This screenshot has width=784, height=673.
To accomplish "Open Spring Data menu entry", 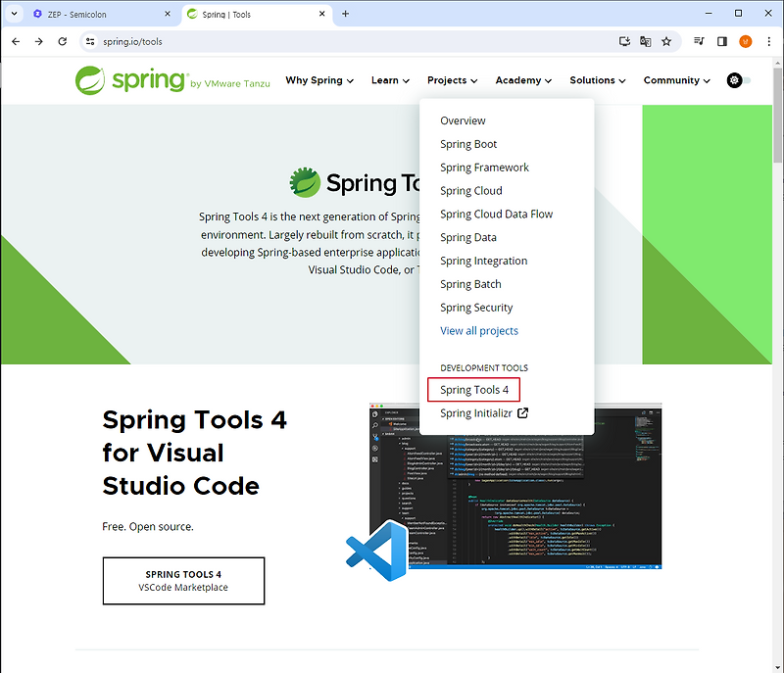I will 468,237.
